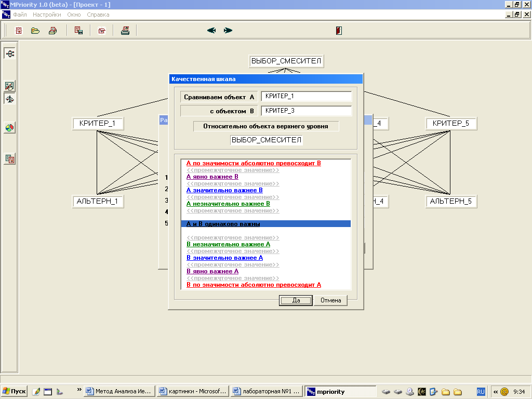Viewport: 532px width, 399px height.
Task: Select 'А незначительно важнее В' option
Action: [x=229, y=204]
